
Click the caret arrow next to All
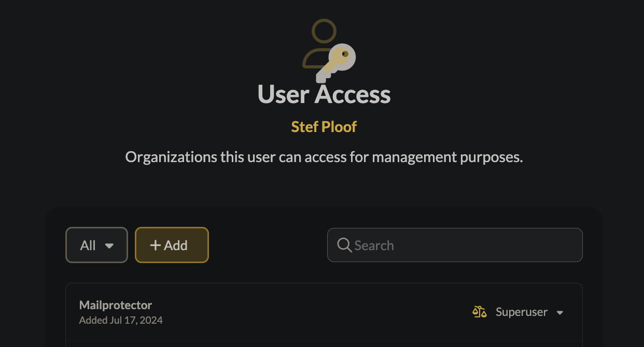109,246
